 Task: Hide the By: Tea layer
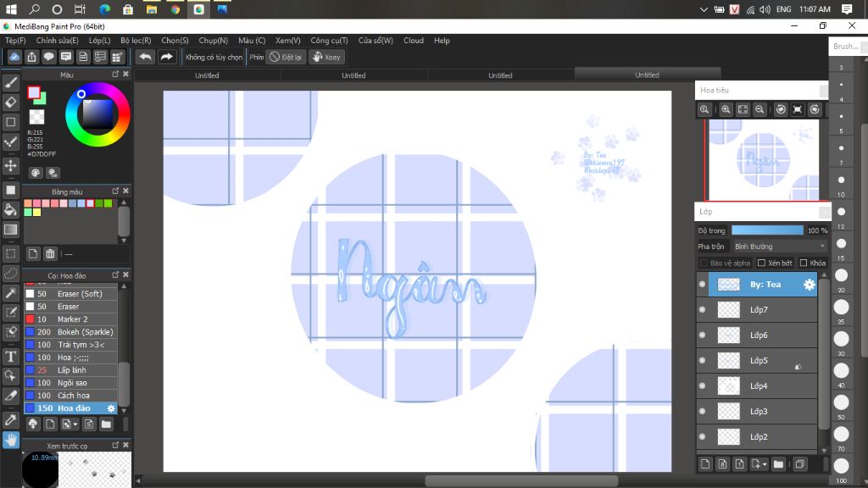703,285
